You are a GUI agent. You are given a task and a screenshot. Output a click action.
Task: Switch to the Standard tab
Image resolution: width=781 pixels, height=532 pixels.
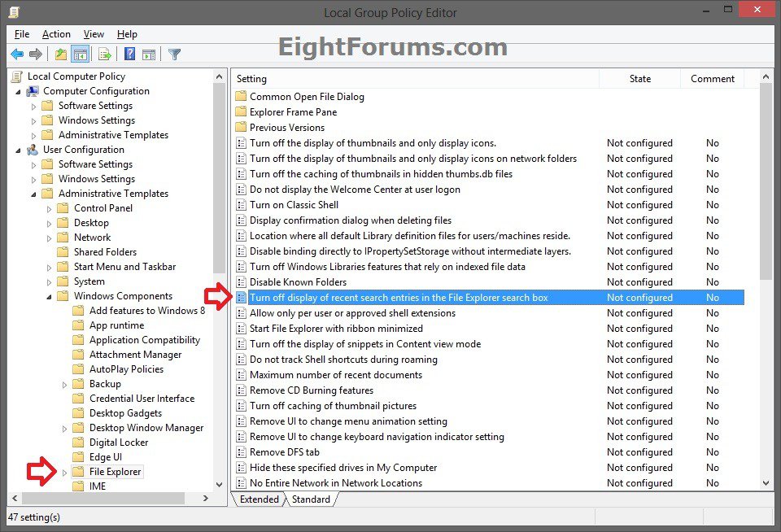(x=311, y=499)
